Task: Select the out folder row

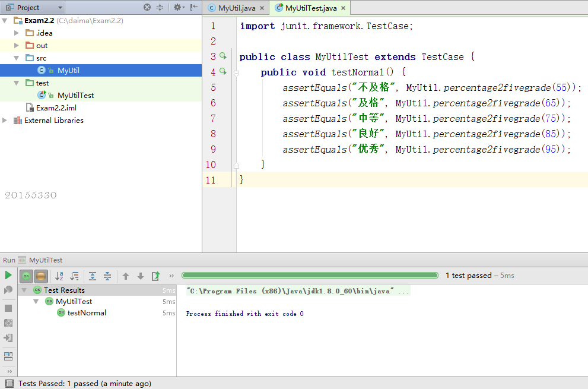Action: click(101, 46)
